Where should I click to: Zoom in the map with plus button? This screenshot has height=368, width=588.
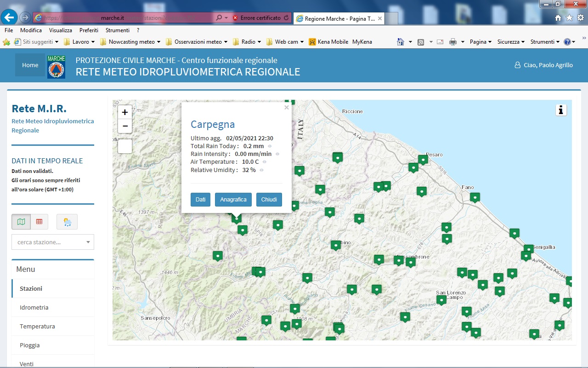[125, 112]
